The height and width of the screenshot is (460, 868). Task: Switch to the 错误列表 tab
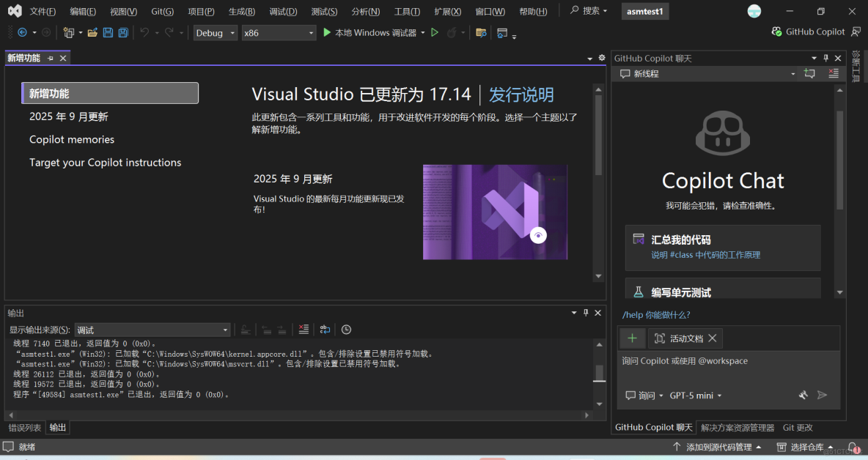pyautogui.click(x=24, y=427)
